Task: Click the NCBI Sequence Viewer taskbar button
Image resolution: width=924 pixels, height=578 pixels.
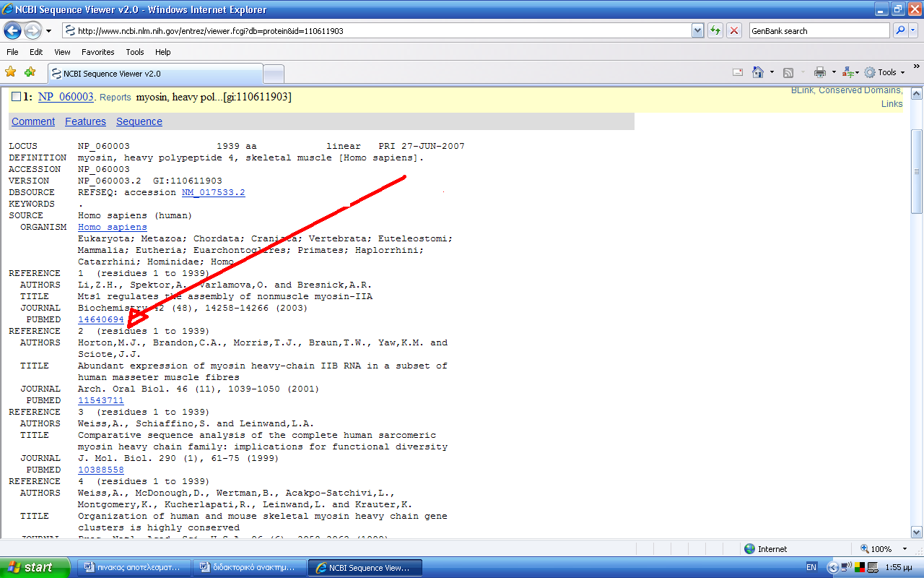Action: click(x=365, y=568)
